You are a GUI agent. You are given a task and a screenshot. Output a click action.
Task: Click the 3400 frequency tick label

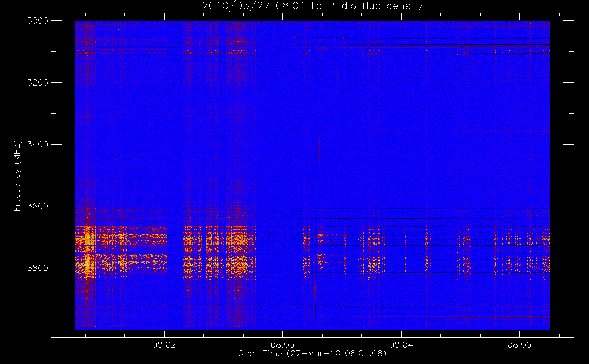click(x=38, y=145)
